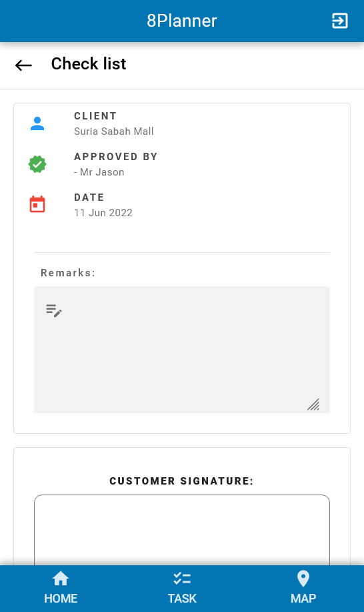Switch to the TASK tab
This screenshot has width=364, height=612.
pyautogui.click(x=182, y=588)
